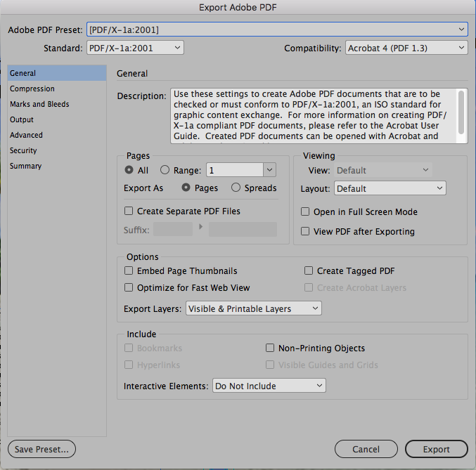
Task: Enable Embed Page Thumbnails
Action: pyautogui.click(x=129, y=270)
